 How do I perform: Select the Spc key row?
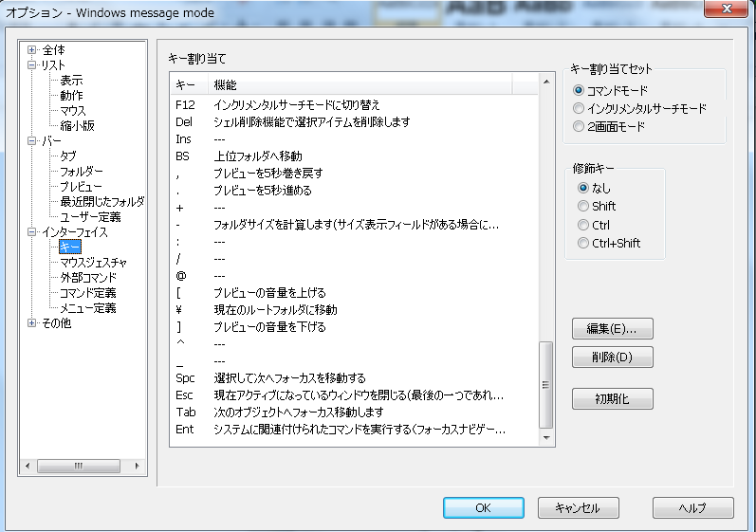(355, 378)
